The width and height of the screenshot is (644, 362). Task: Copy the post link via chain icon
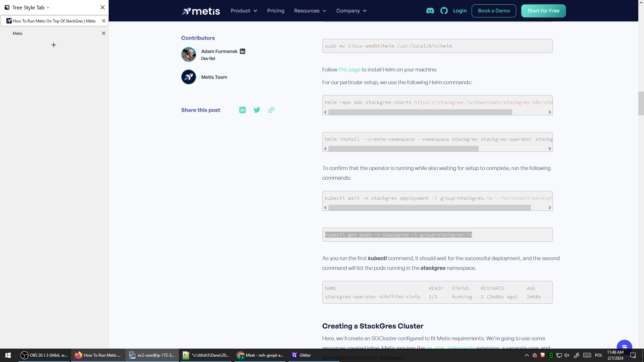tap(271, 110)
